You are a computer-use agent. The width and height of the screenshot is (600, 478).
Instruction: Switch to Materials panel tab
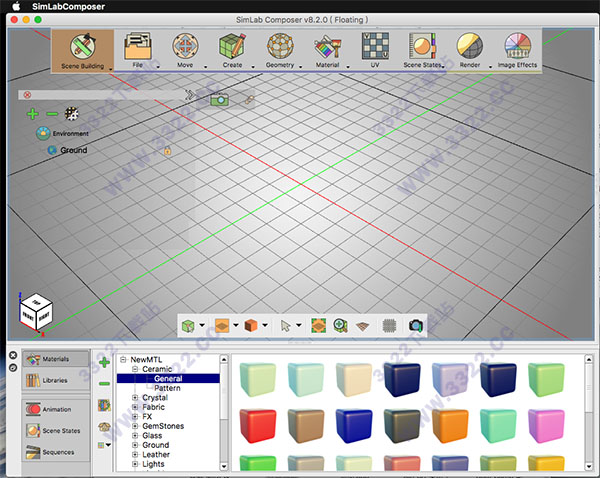click(56, 359)
